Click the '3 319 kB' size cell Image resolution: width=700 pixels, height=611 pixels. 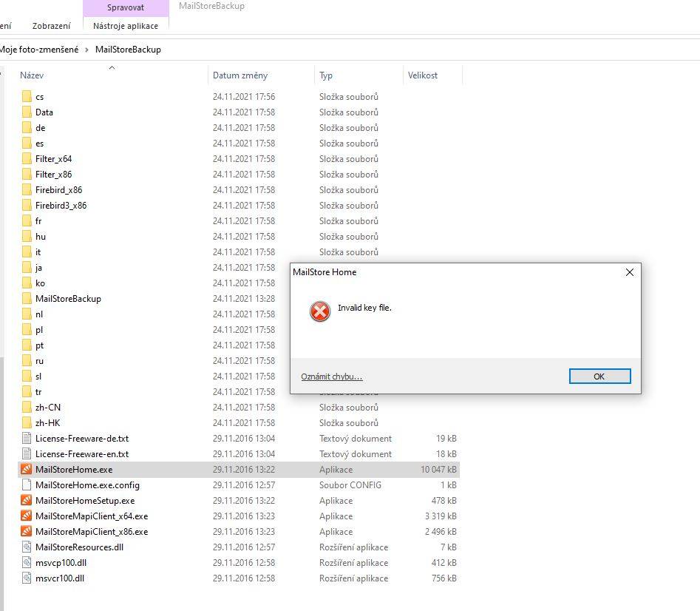[441, 516]
